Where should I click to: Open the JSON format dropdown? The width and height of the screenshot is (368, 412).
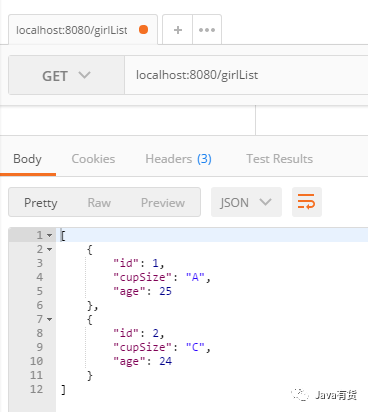pyautogui.click(x=246, y=202)
